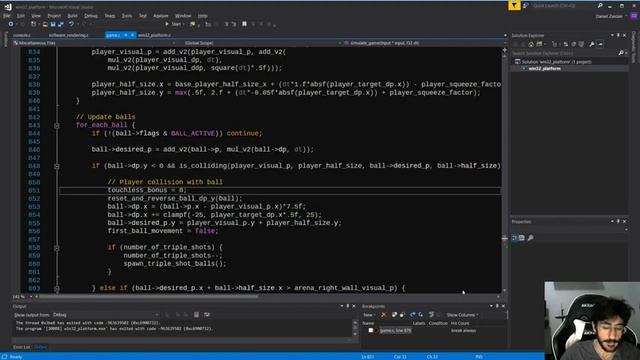Open the View menu
640x360 pixels.
tap(36, 16)
